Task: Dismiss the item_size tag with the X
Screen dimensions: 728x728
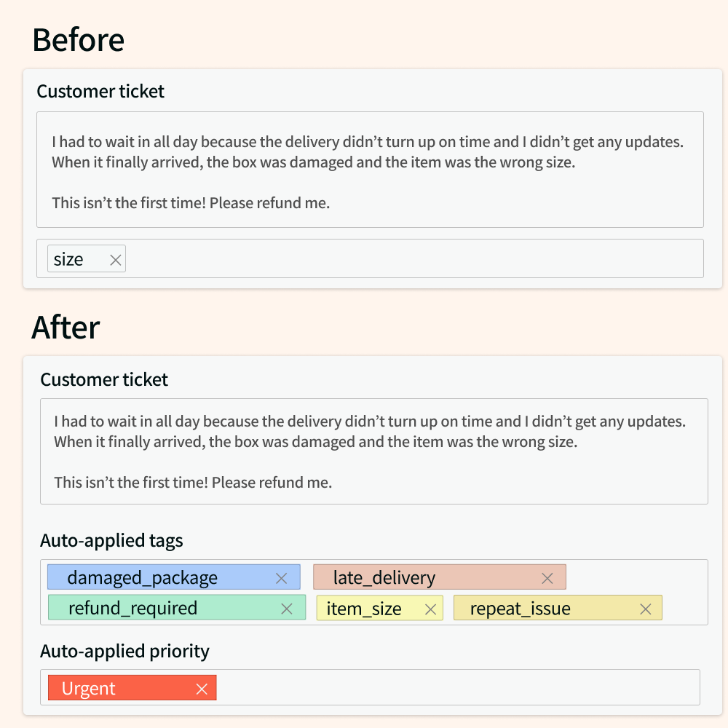Action: click(x=430, y=608)
